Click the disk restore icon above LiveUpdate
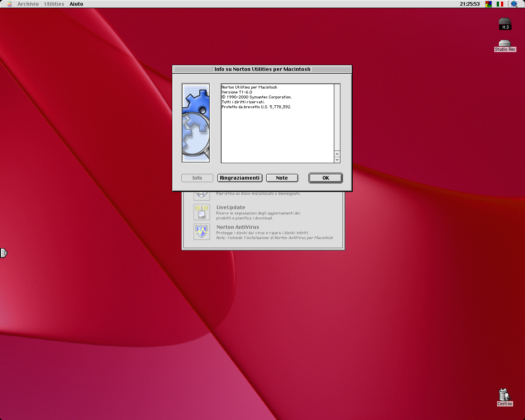Image resolution: width=525 pixels, height=420 pixels. tap(202, 195)
